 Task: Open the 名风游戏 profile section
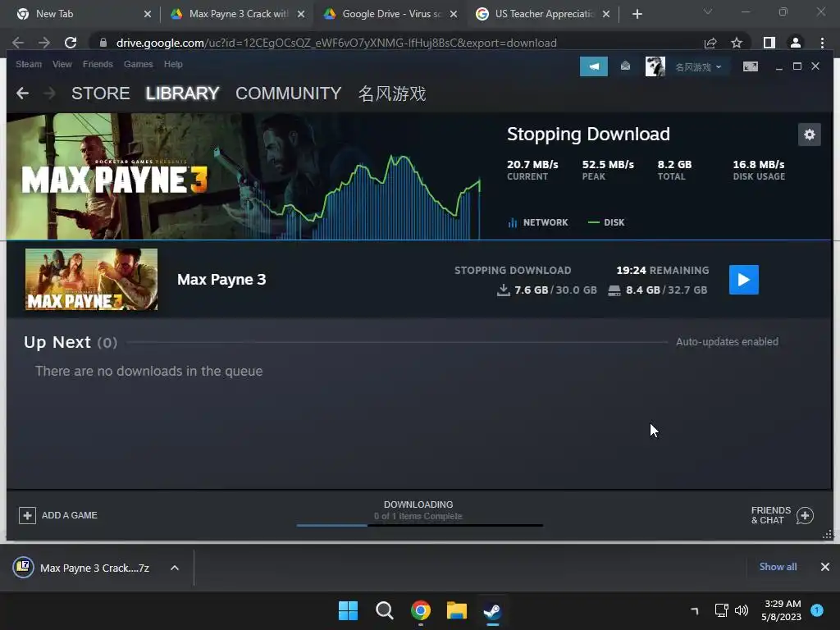(x=391, y=94)
